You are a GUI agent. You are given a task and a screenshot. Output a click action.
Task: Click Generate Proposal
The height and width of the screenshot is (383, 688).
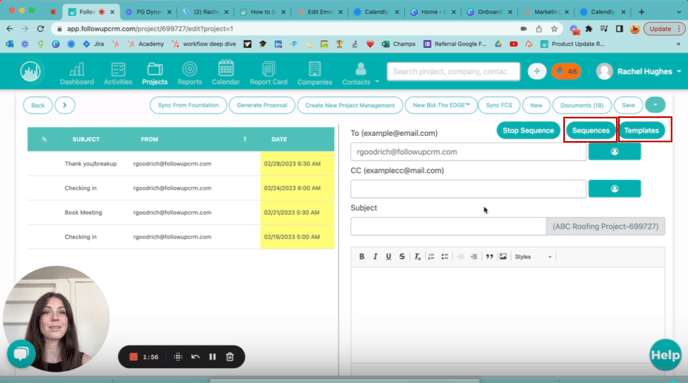coord(262,105)
